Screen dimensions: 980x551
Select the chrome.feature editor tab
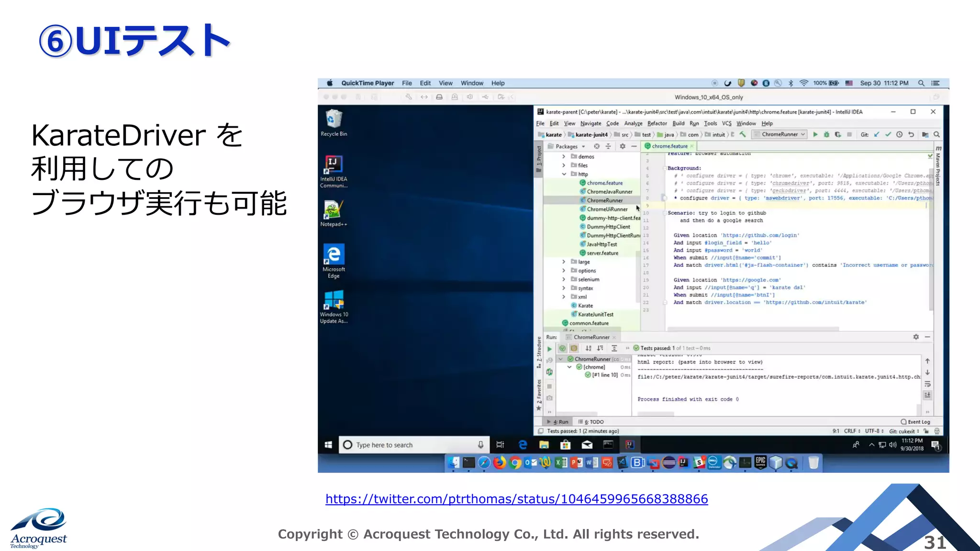click(669, 146)
